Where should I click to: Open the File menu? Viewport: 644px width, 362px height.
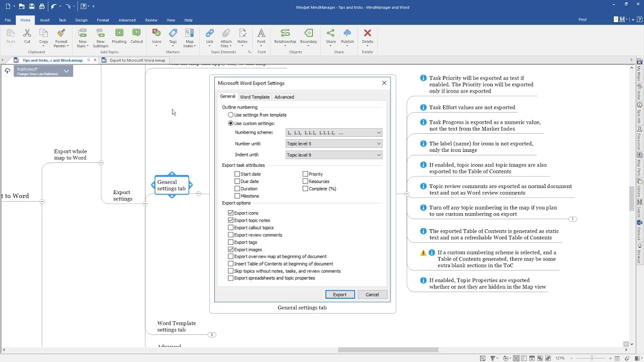click(8, 20)
